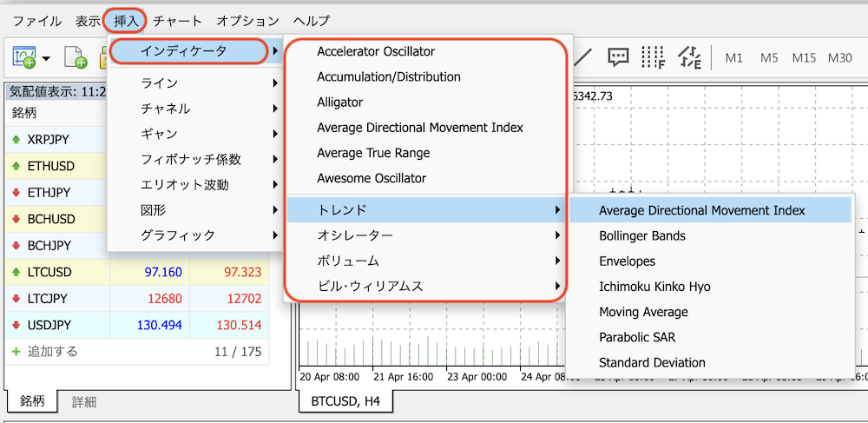Select the LTCUSD symbol row
868x423 pixels.
[137, 273]
